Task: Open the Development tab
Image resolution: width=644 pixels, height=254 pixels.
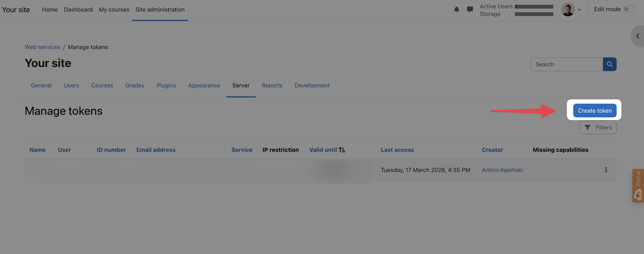Action: click(x=312, y=85)
